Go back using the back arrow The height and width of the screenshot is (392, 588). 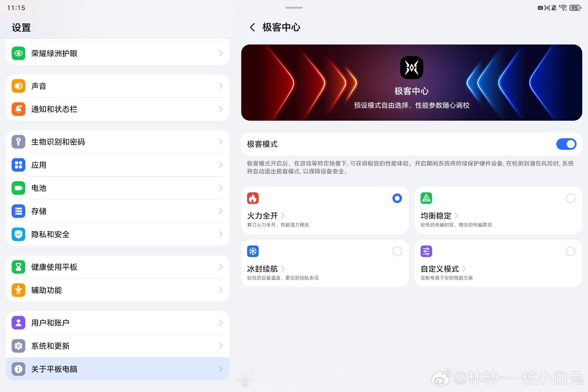252,27
